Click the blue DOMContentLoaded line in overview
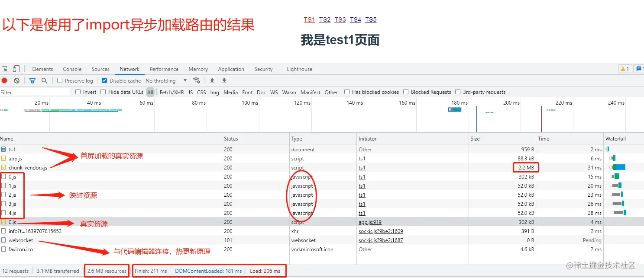The height and width of the screenshot is (278, 644). click(476, 118)
